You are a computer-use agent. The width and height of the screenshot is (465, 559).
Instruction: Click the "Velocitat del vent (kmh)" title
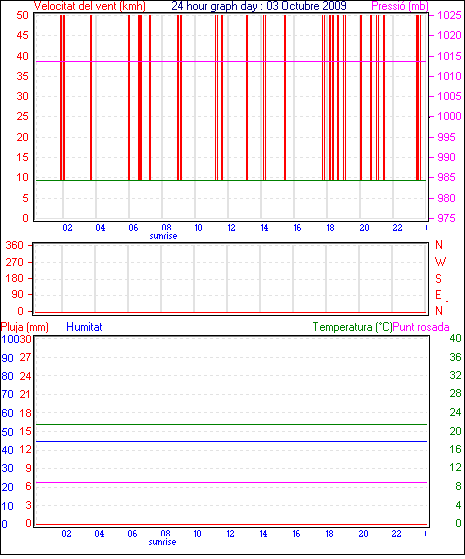[90, 6]
